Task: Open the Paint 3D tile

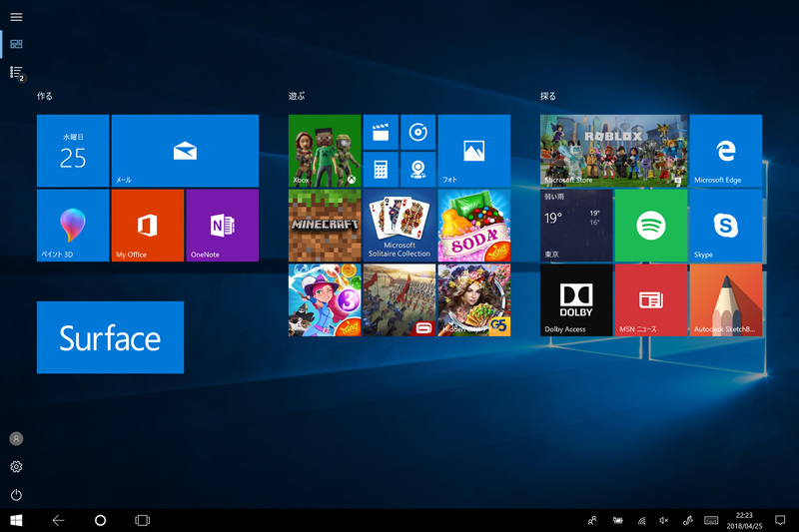Action: [73, 226]
